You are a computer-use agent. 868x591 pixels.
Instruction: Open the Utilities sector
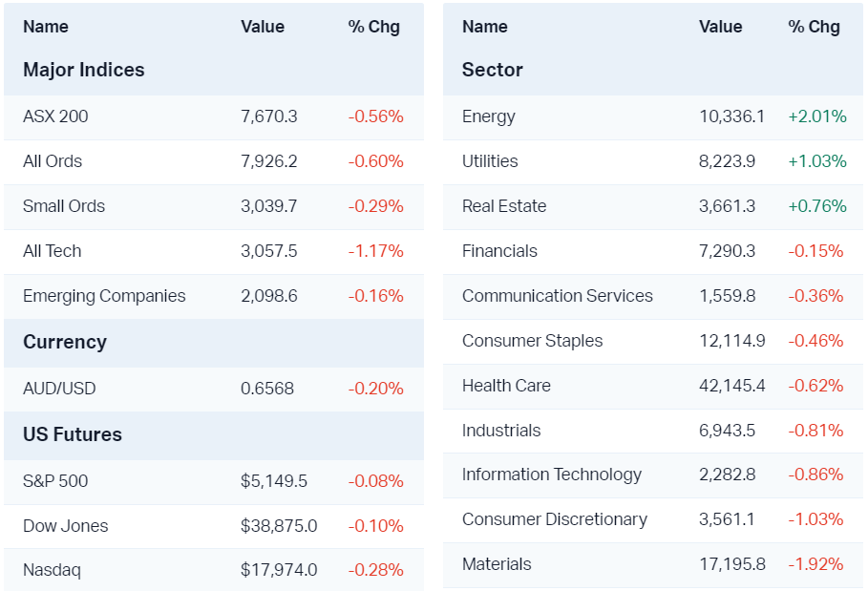pyautogui.click(x=490, y=161)
